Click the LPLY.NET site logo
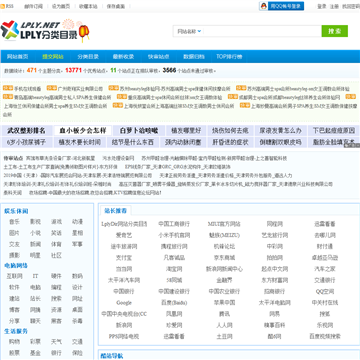 pos(45,31)
